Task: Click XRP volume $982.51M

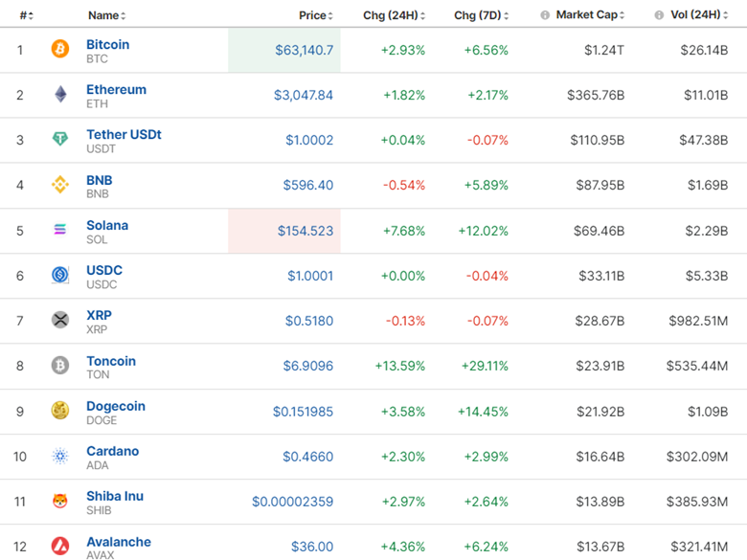Action: (698, 321)
